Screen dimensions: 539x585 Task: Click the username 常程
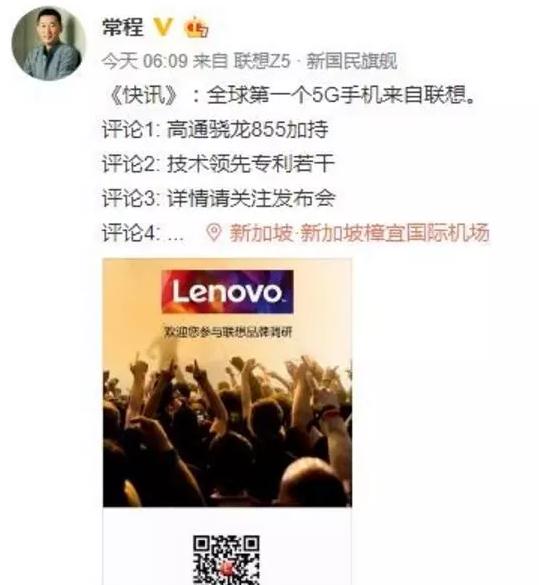pos(122,27)
